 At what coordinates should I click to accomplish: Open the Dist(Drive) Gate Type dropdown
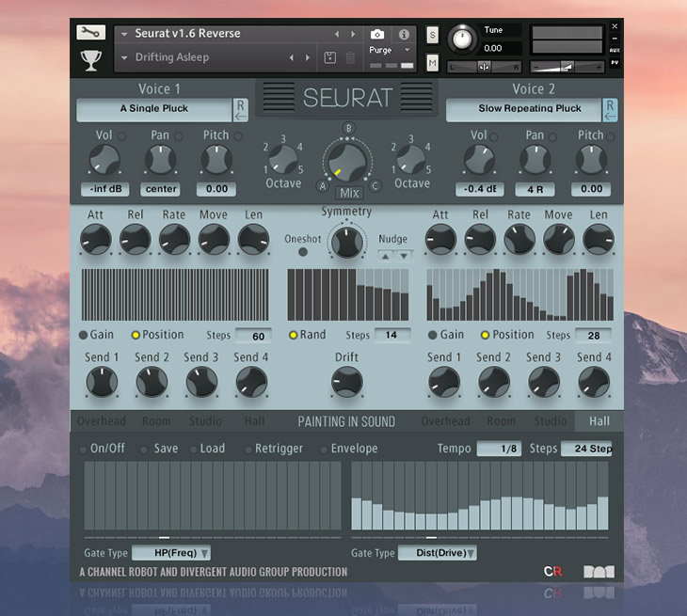coord(438,553)
